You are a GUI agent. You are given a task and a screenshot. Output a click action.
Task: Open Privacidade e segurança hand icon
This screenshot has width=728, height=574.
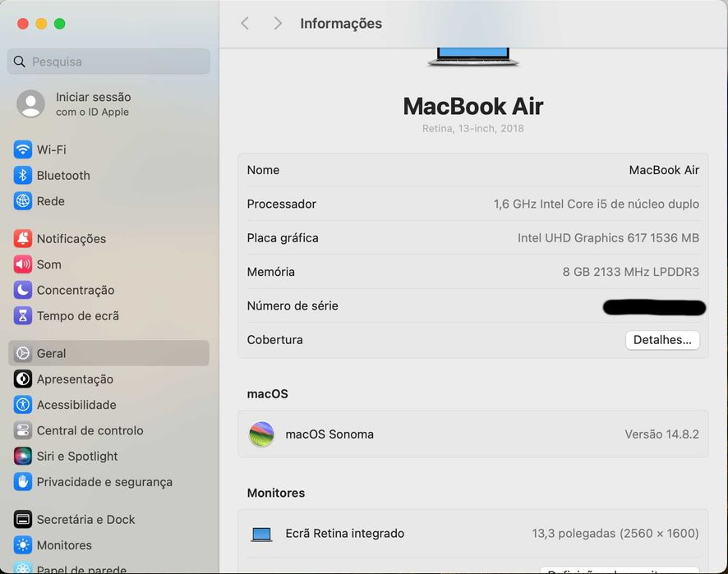pos(23,482)
